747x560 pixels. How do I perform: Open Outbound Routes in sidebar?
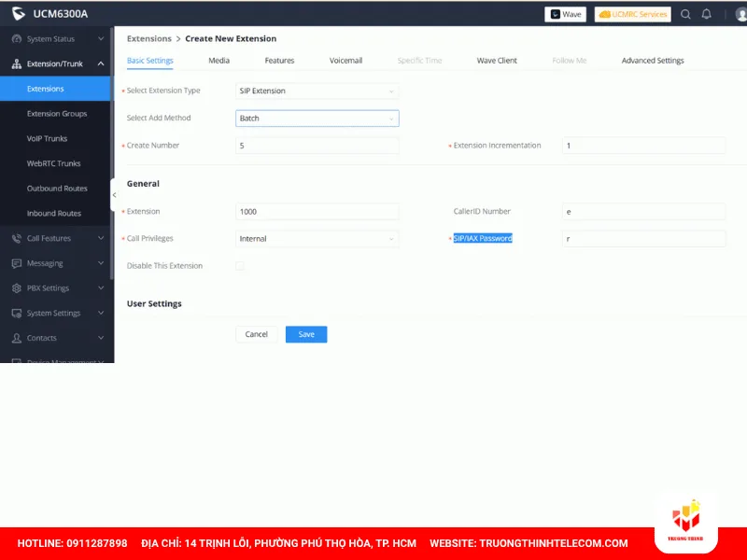coord(57,189)
